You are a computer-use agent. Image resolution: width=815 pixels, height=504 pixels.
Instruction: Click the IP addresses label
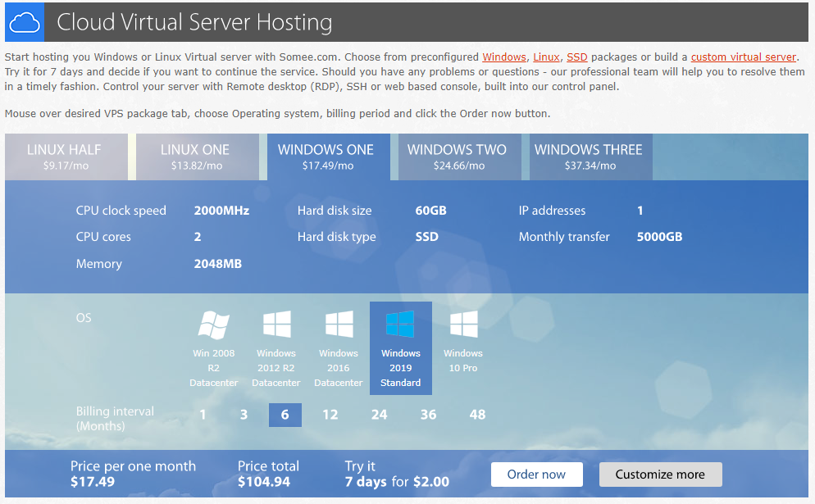(x=552, y=211)
